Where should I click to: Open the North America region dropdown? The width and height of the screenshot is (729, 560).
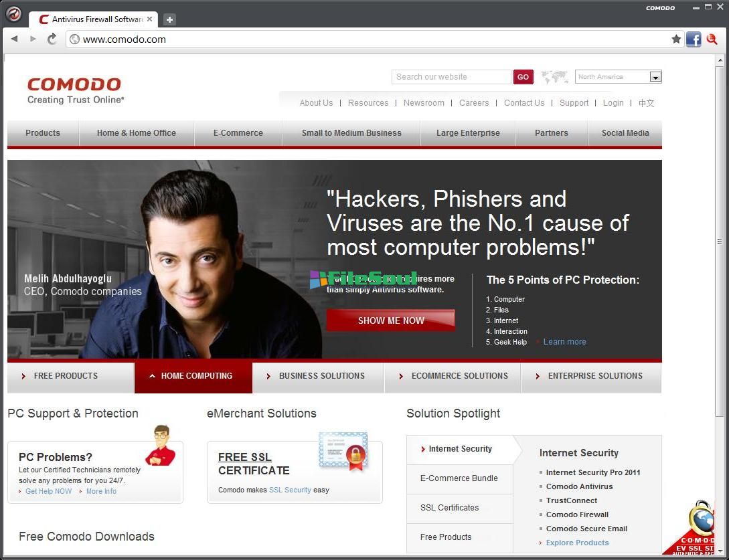655,77
